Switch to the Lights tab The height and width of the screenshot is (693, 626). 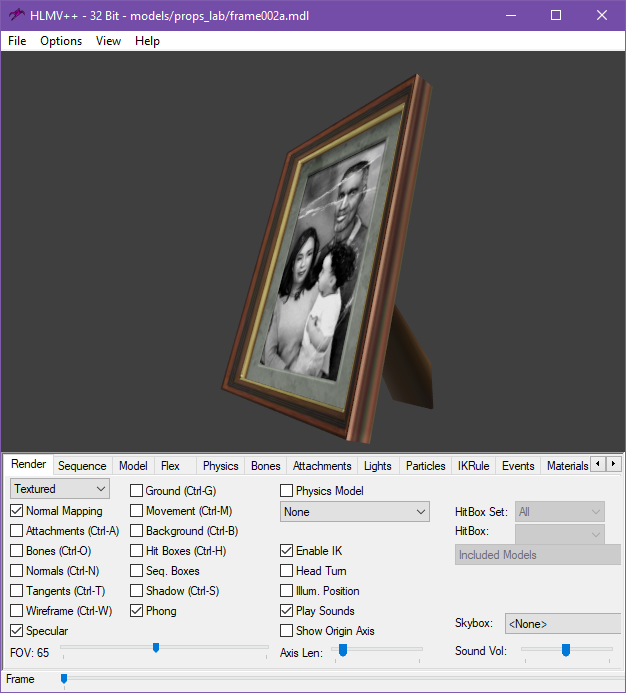378,466
